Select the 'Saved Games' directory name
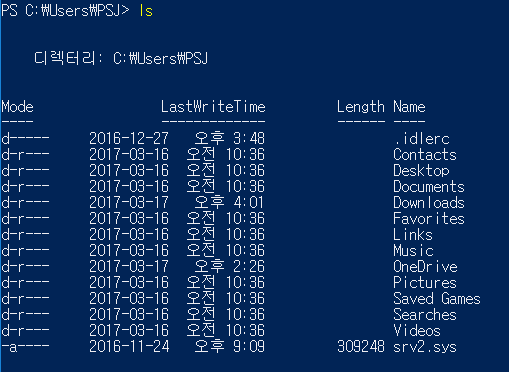Viewport: 509px width, 372px height. (437, 299)
